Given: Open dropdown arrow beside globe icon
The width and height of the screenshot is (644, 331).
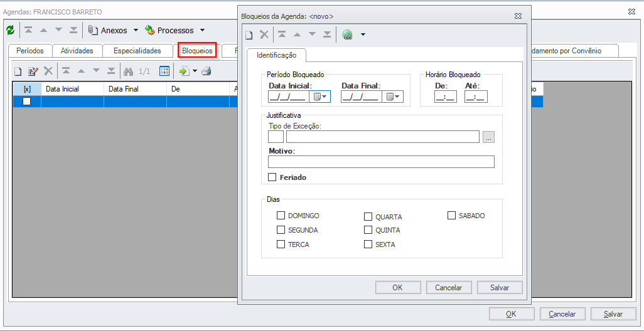Looking at the screenshot, I should (363, 35).
